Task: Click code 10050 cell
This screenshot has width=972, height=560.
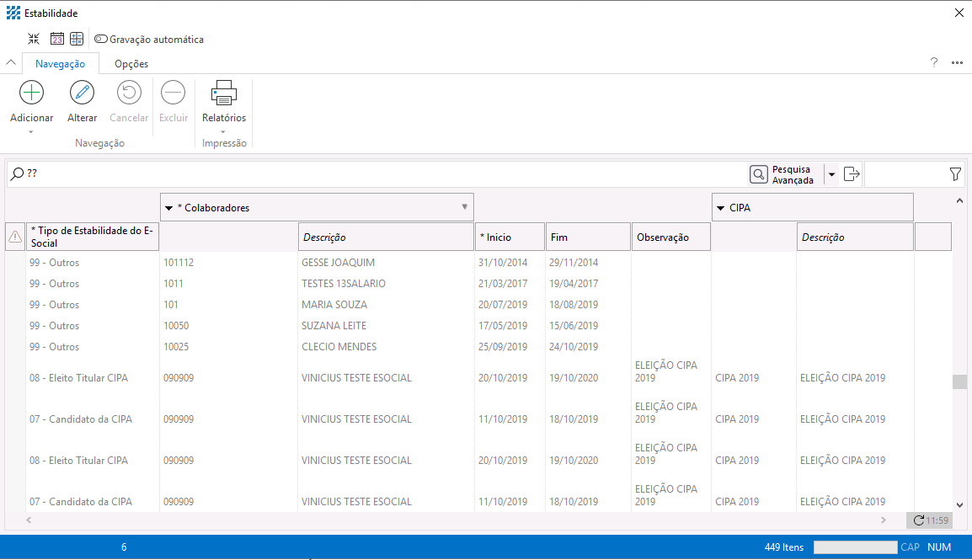Action: pyautogui.click(x=176, y=326)
